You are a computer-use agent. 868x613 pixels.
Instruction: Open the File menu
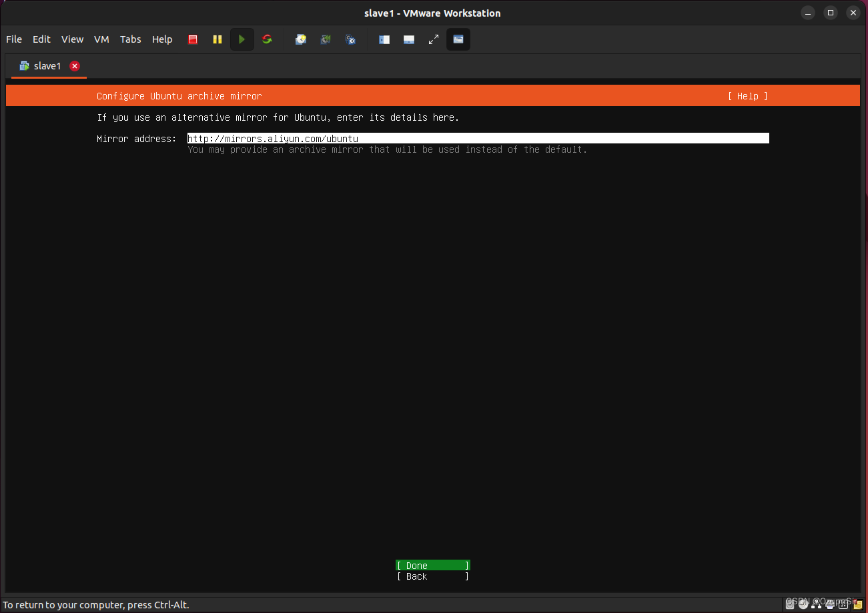[14, 39]
